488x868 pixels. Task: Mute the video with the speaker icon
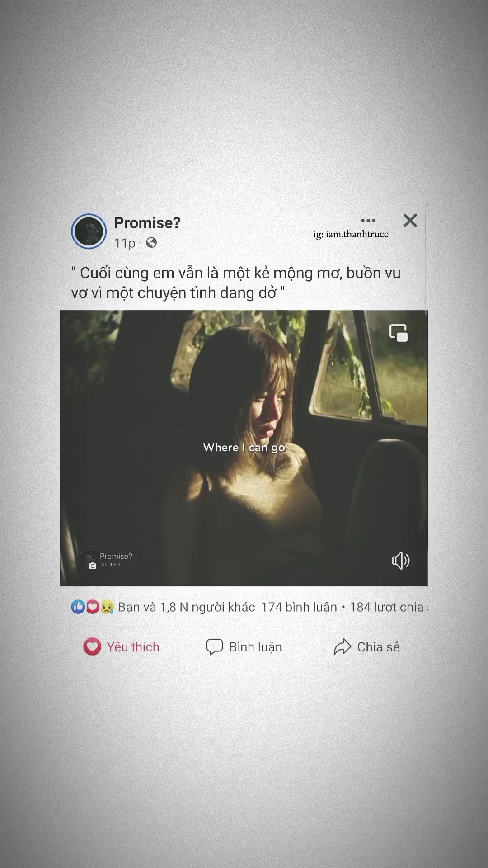pos(400,561)
